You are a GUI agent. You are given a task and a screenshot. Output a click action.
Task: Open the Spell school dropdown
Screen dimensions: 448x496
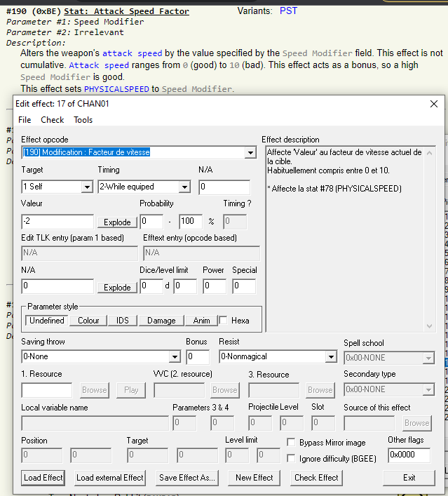click(x=428, y=358)
